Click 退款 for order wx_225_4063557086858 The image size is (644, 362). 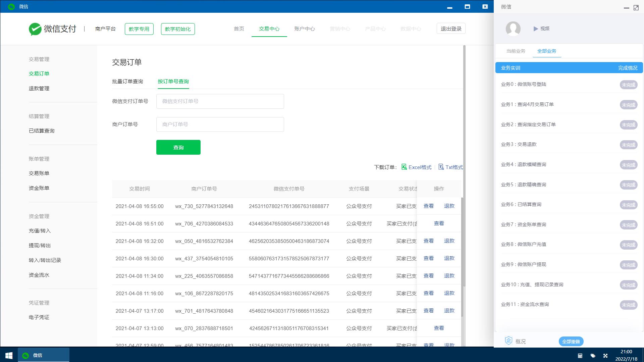[449, 276]
